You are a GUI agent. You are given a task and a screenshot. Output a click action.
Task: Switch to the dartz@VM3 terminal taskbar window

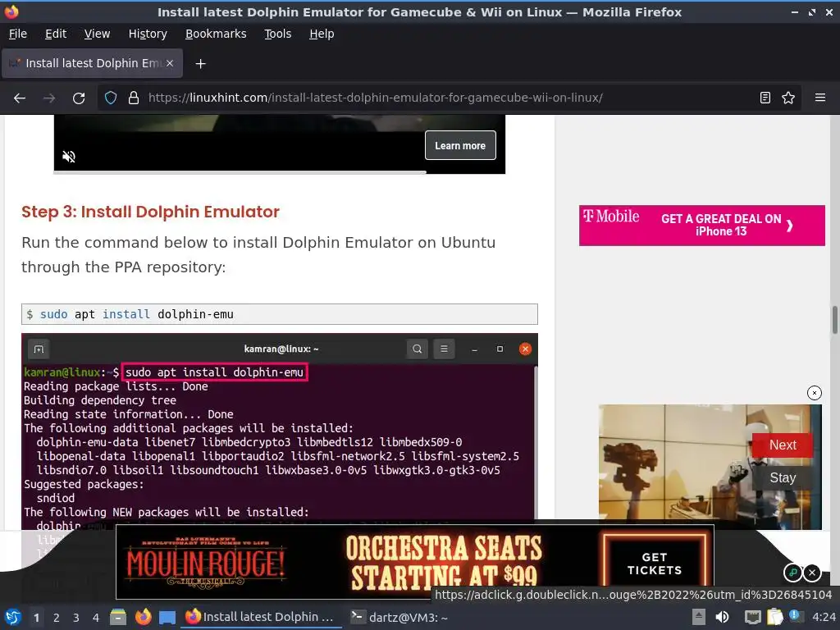[399, 618]
